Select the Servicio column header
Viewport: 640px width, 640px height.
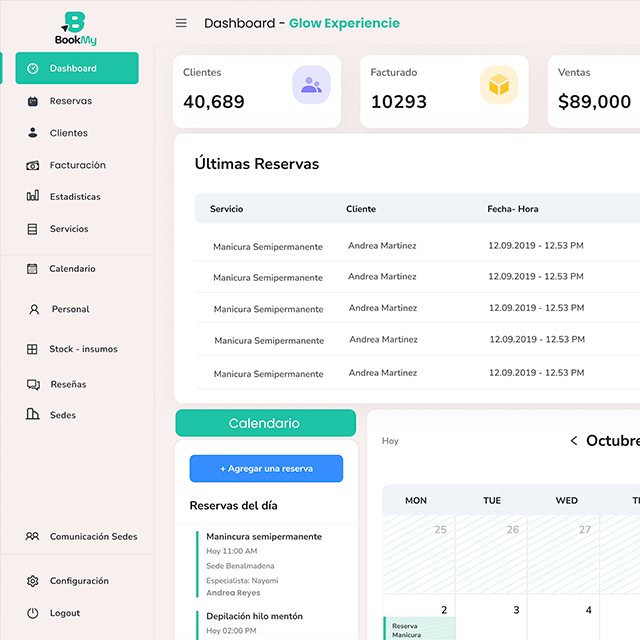(227, 209)
